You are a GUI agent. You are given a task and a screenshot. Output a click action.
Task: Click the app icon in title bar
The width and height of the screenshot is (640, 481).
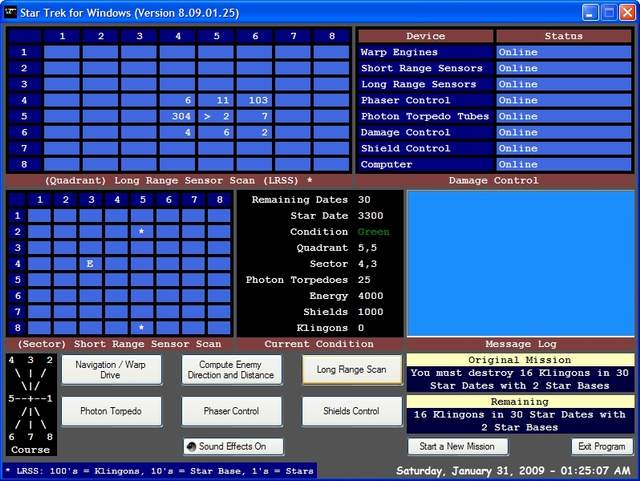[x=10, y=12]
